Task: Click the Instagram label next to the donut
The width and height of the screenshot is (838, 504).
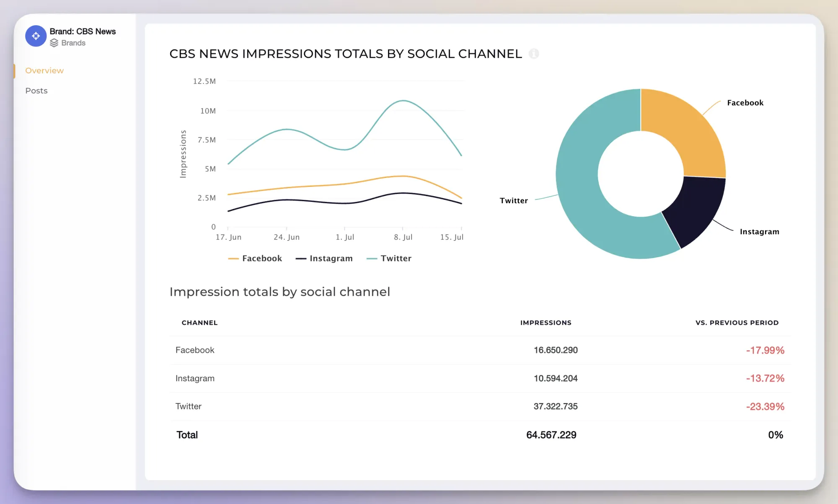Action: pos(759,232)
